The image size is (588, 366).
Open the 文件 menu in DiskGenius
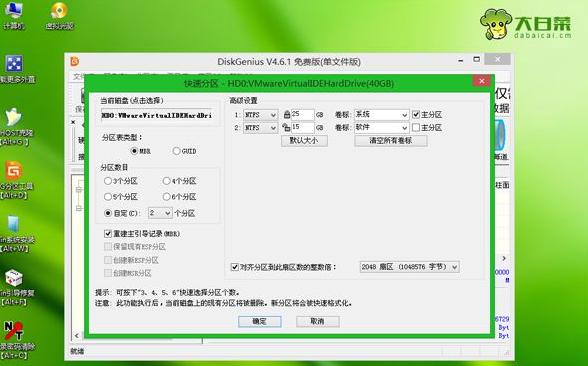coord(78,76)
